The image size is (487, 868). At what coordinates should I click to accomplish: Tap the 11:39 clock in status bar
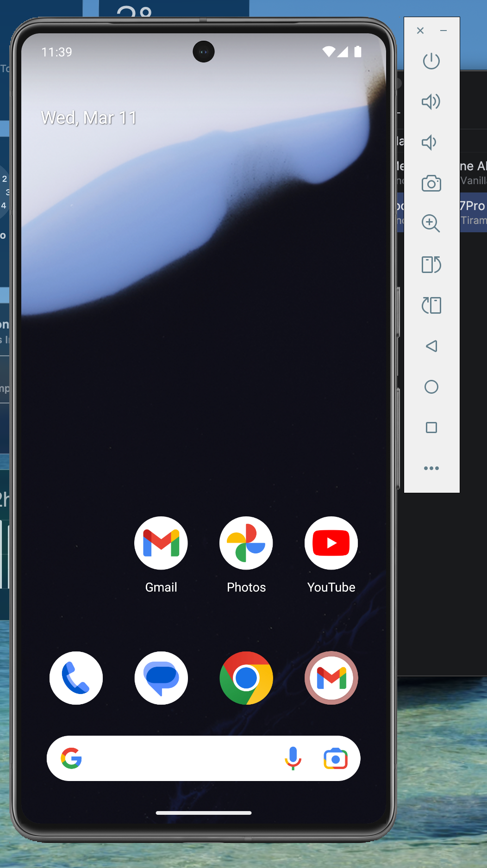click(57, 52)
